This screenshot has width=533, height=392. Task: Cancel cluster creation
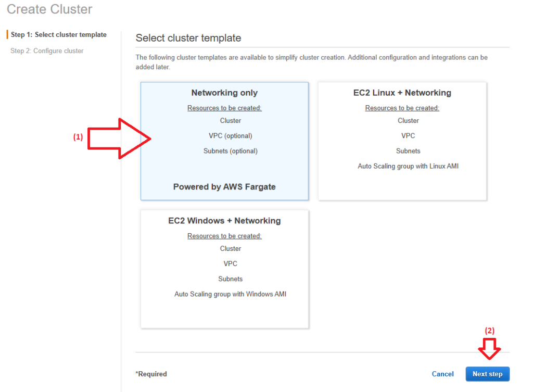point(443,374)
